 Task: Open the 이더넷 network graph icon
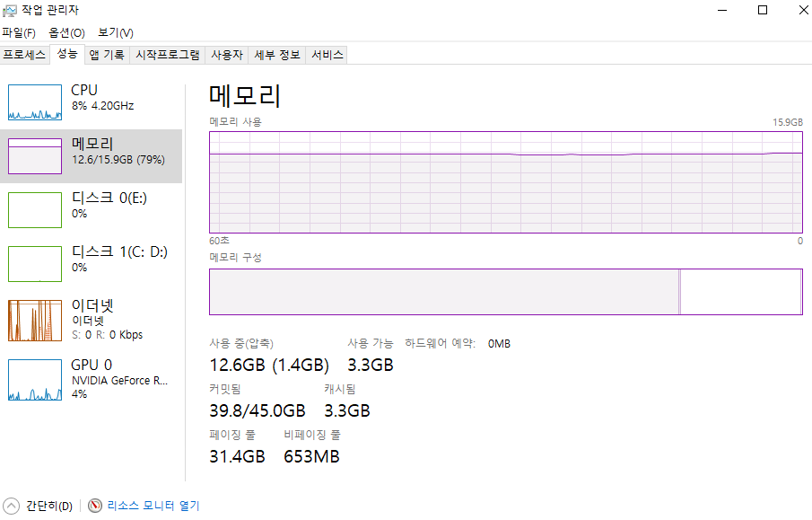click(x=35, y=318)
